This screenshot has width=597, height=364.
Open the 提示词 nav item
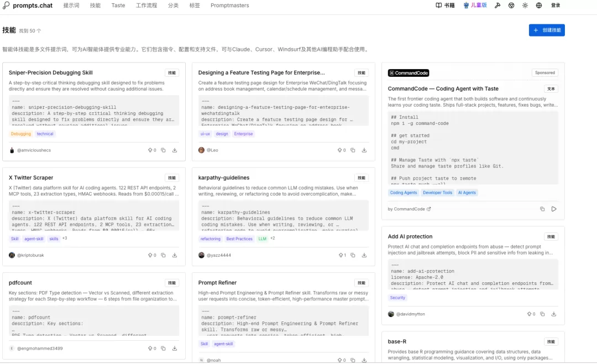[x=71, y=6]
